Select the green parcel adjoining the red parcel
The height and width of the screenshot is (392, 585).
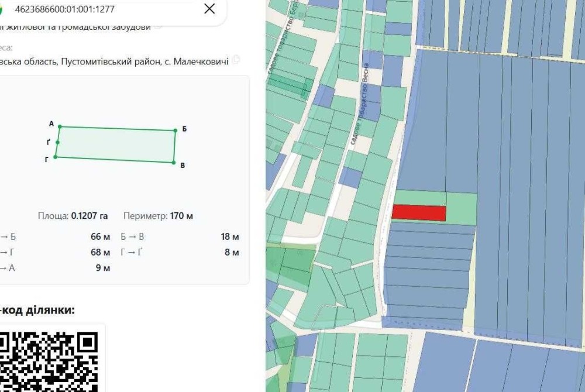click(462, 209)
